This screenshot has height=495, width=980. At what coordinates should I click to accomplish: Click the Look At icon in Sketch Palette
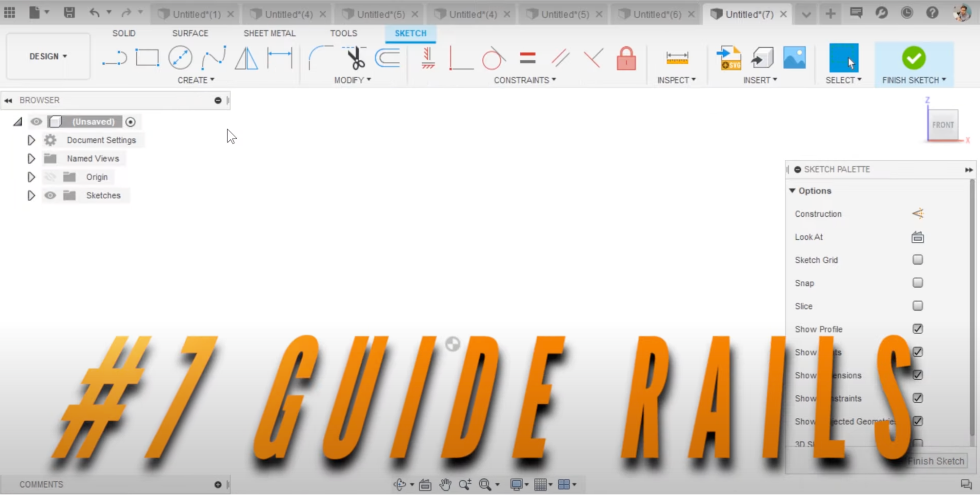pos(918,237)
